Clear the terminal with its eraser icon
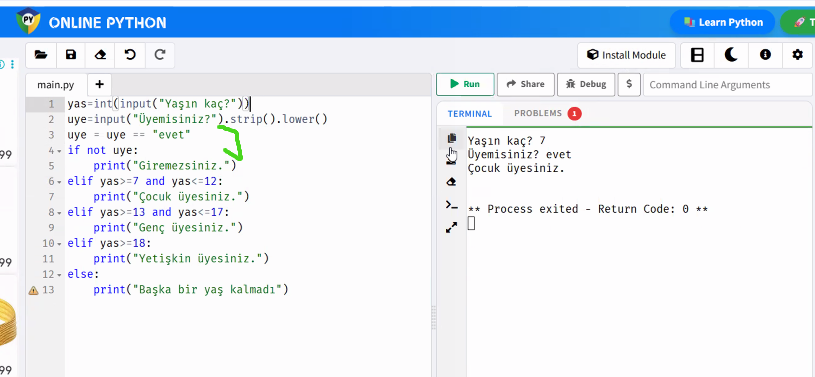The height and width of the screenshot is (377, 815). (452, 182)
